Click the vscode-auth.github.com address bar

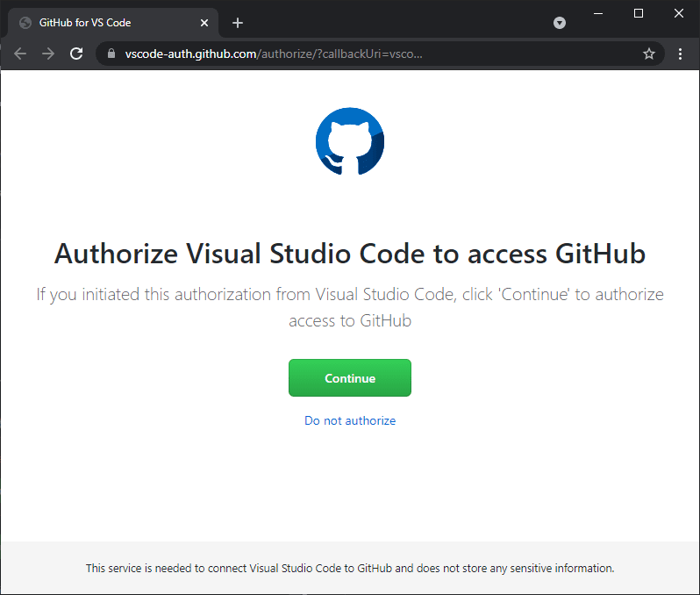coord(380,54)
